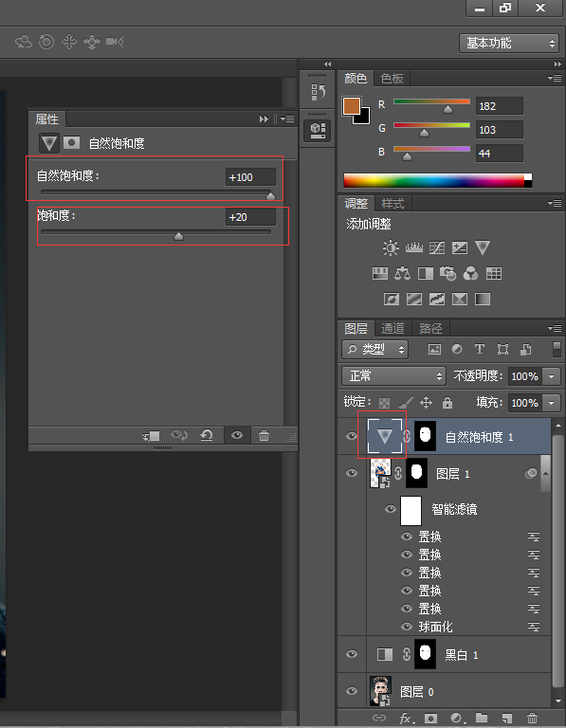Open the 3D panel icon in dock

point(318,130)
